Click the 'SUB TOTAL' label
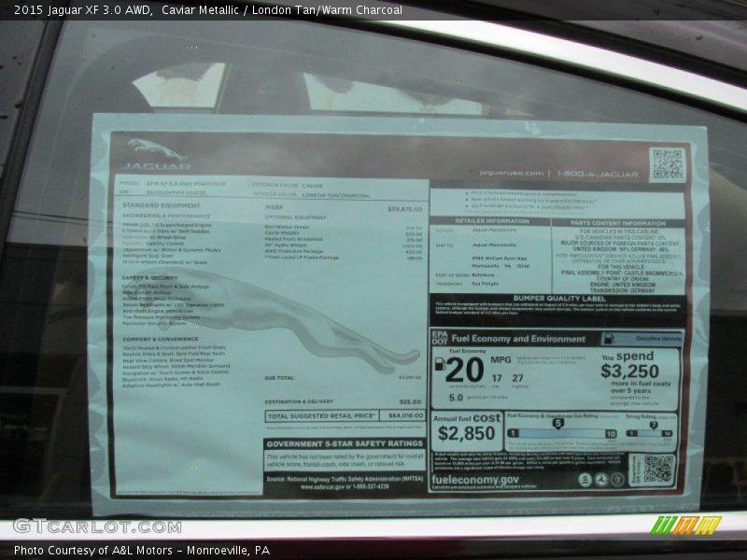The height and width of the screenshot is (560, 747). [x=279, y=378]
